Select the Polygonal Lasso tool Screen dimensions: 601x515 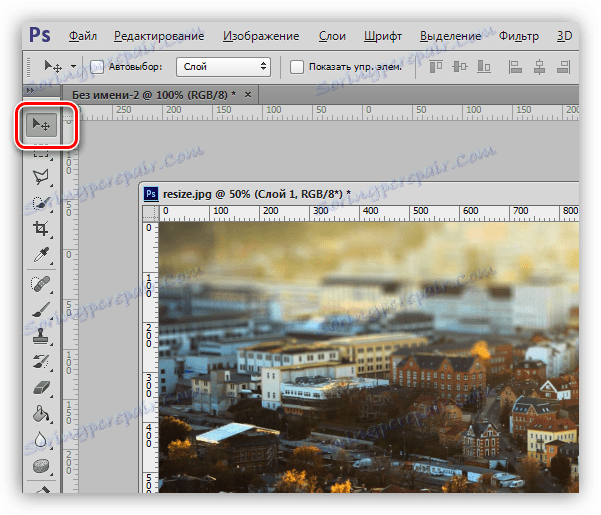click(41, 177)
